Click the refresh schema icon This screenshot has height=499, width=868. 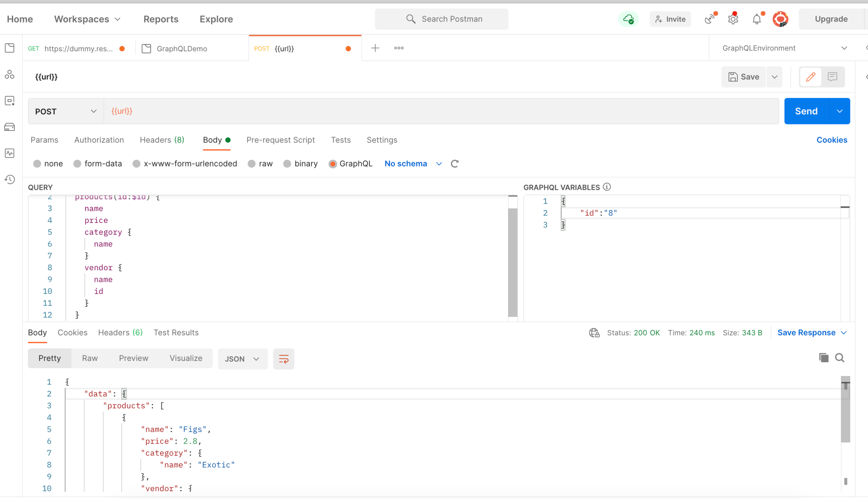click(455, 164)
